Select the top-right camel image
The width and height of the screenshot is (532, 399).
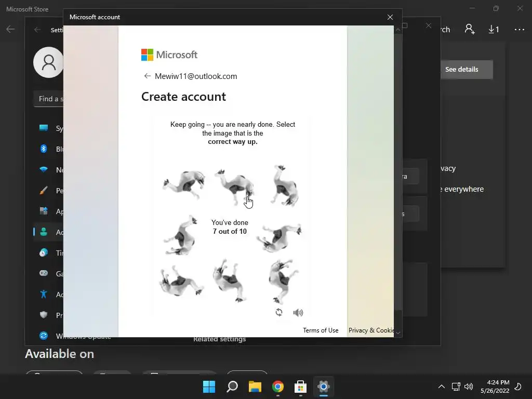[x=285, y=185]
